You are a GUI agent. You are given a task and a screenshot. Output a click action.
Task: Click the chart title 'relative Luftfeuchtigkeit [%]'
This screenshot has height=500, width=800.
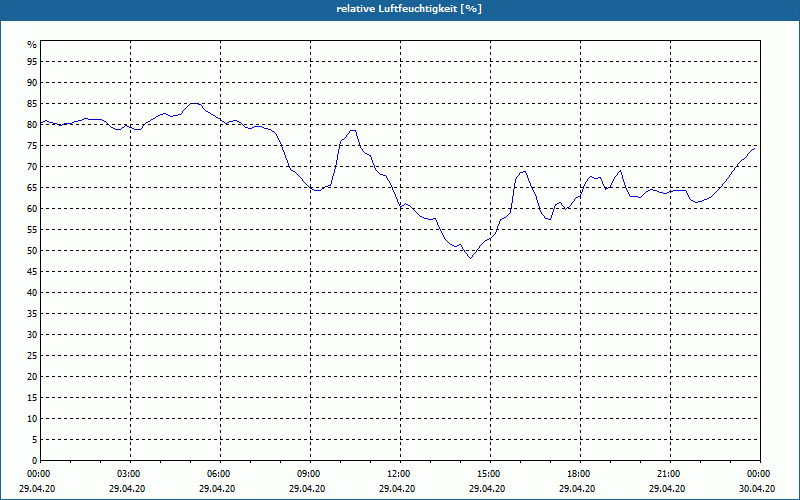tap(409, 9)
